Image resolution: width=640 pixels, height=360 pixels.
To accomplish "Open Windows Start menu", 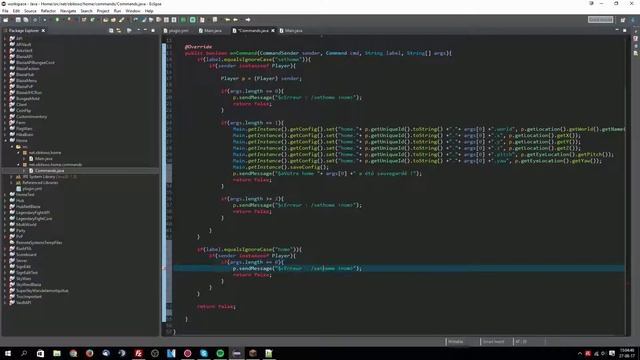I will [8, 353].
